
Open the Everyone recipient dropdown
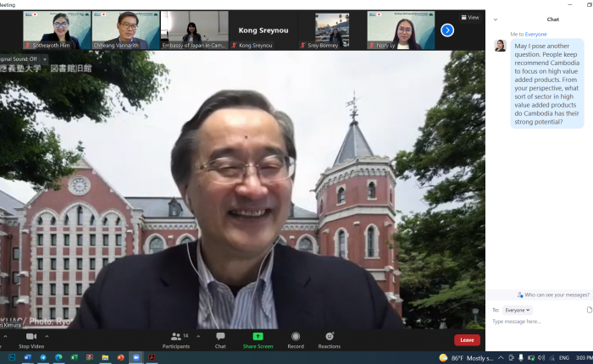pos(517,310)
